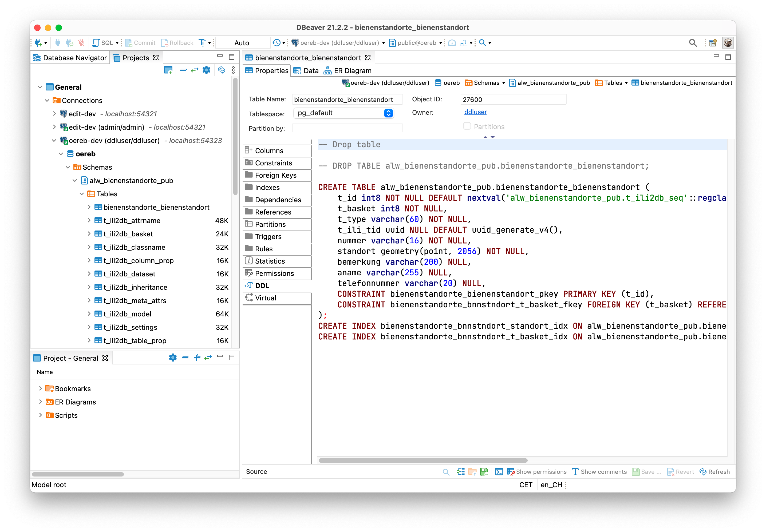Click create new connection icon in Projects panel
Viewport: 766px width, 532px height.
pyautogui.click(x=168, y=70)
